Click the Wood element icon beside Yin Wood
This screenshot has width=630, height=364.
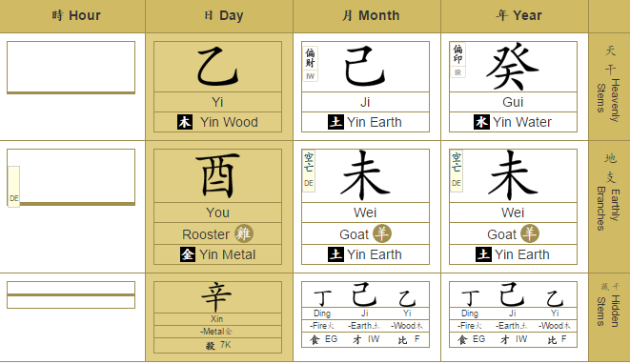click(x=185, y=122)
